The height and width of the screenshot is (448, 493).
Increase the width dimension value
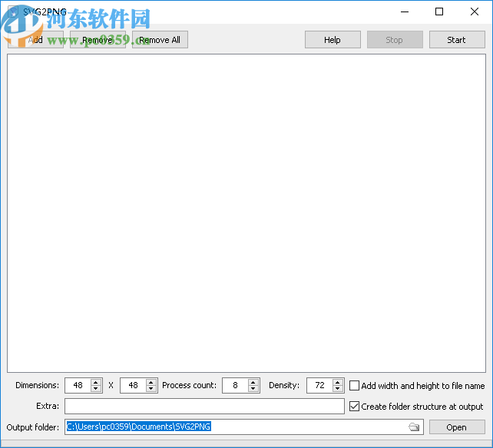[96, 382]
